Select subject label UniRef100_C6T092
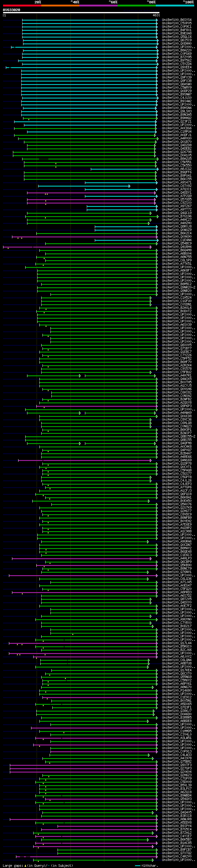 pyautogui.click(x=176, y=186)
